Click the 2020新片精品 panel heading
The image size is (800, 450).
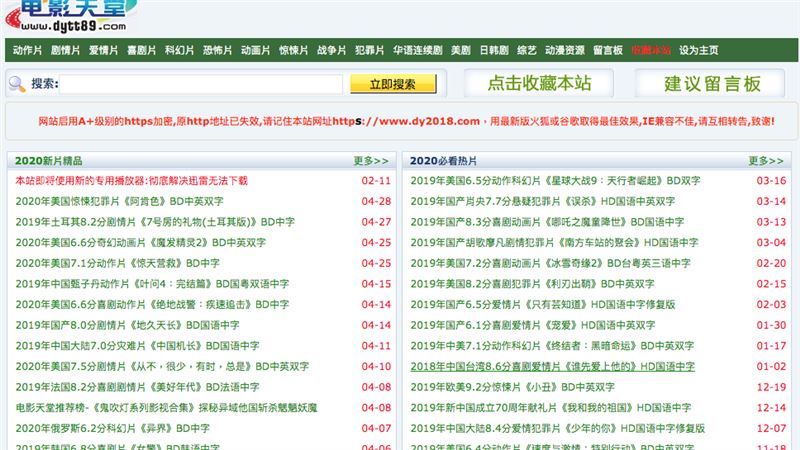pyautogui.click(x=48, y=161)
